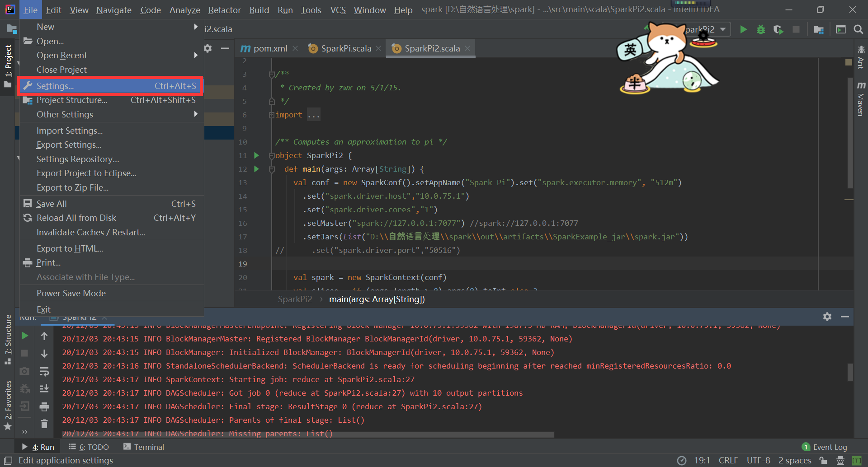This screenshot has width=868, height=467.
Task: Close the SparkPi2.scala tab
Action: coord(467,48)
